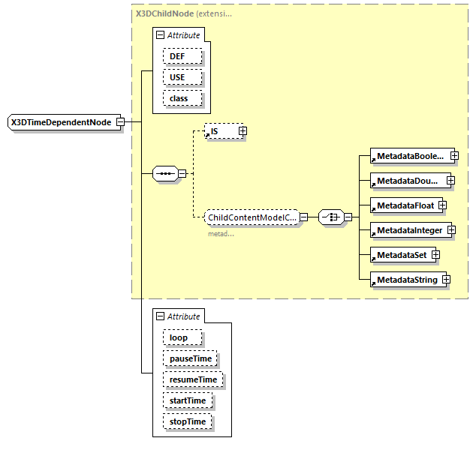Collapse the upper Attribute group containing DEF
The height and width of the screenshot is (450, 476).
[160, 35]
